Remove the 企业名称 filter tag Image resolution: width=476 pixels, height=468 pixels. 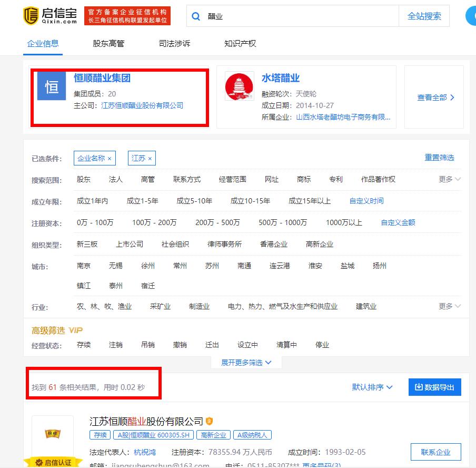click(x=110, y=159)
